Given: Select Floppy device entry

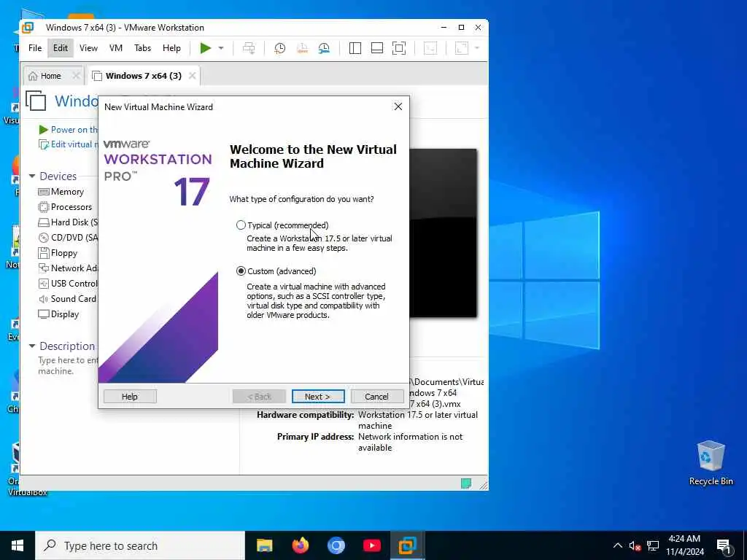Looking at the screenshot, I should coord(58,253).
